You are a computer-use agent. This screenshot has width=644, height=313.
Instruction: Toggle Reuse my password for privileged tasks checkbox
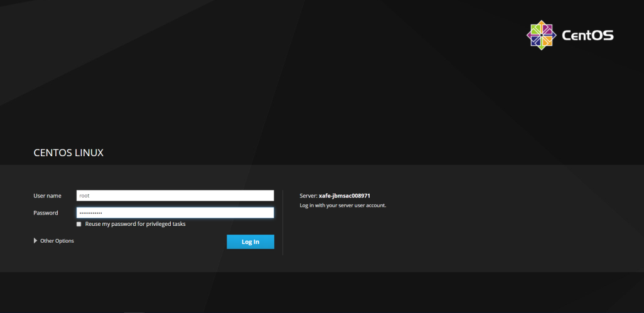[x=79, y=224]
